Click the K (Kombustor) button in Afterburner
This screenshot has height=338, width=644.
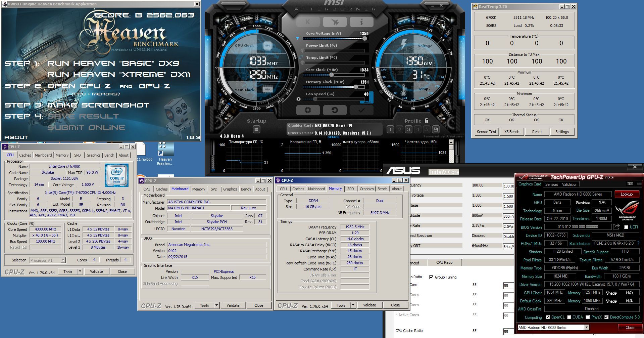[x=308, y=22]
